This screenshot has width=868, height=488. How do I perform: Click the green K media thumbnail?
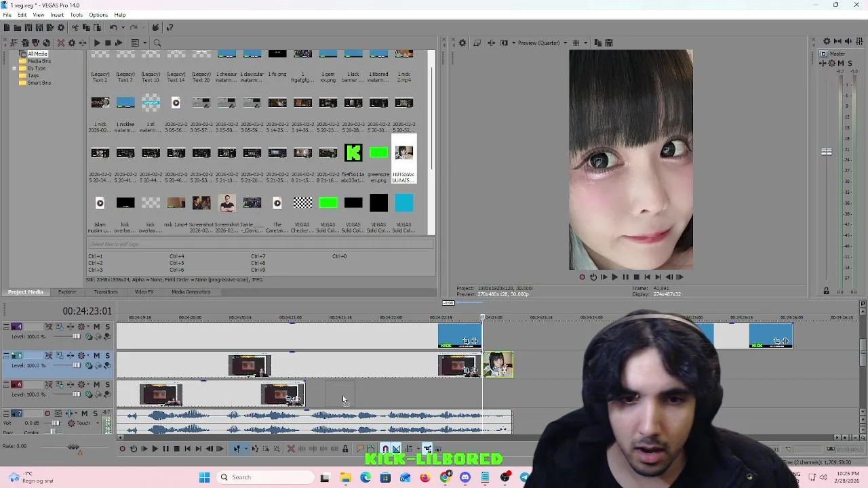[x=353, y=152]
